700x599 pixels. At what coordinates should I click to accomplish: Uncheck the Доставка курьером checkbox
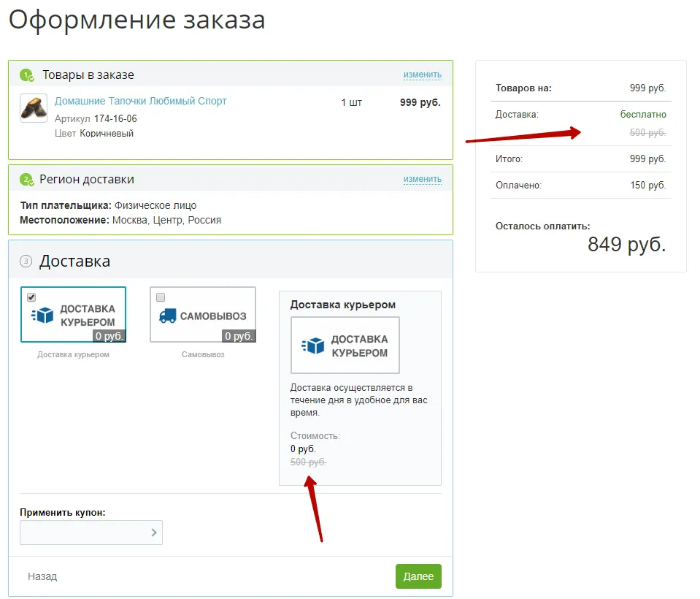click(30, 297)
